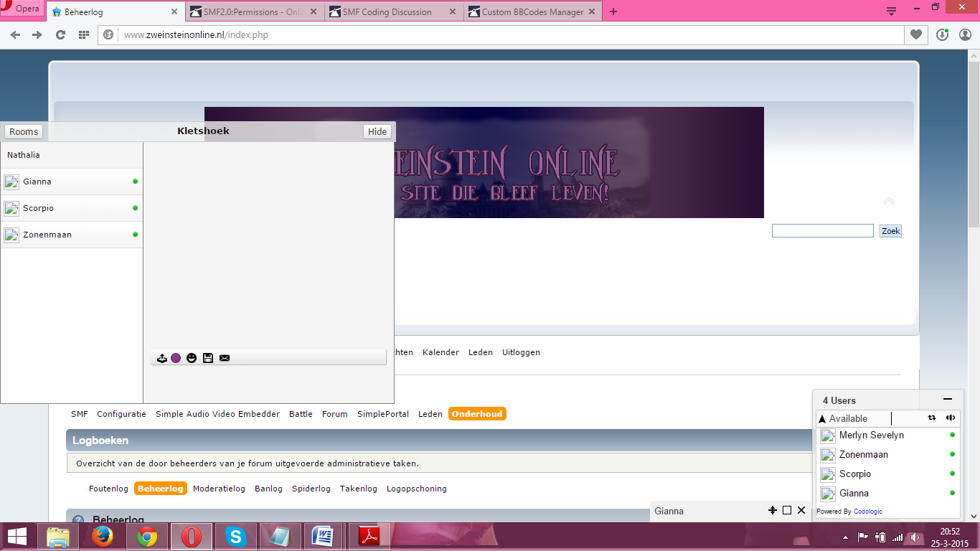Select Gianna in Kletshoek user list

[x=72, y=182]
